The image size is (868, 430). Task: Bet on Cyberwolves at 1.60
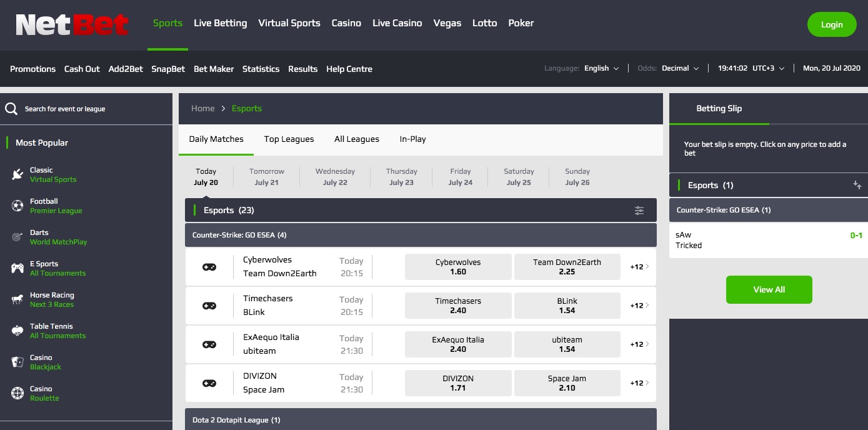tap(458, 267)
